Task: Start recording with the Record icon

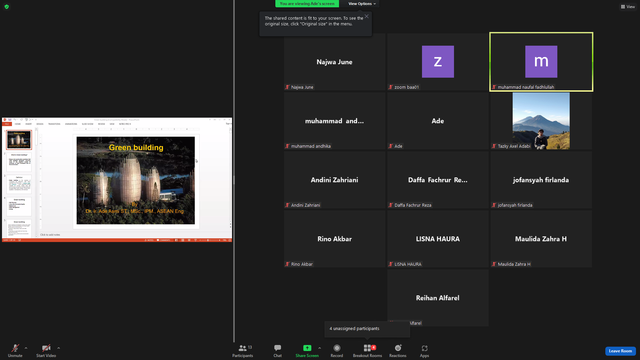Action: tap(337, 348)
